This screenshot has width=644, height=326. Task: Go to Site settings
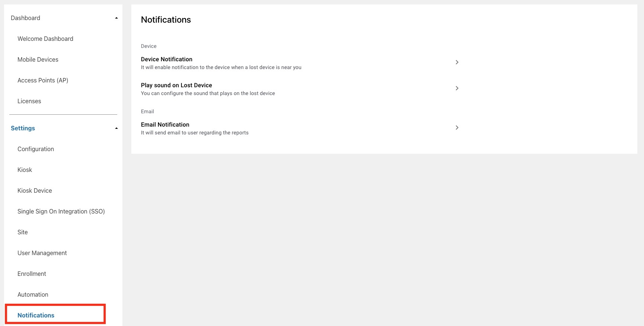pyautogui.click(x=23, y=232)
